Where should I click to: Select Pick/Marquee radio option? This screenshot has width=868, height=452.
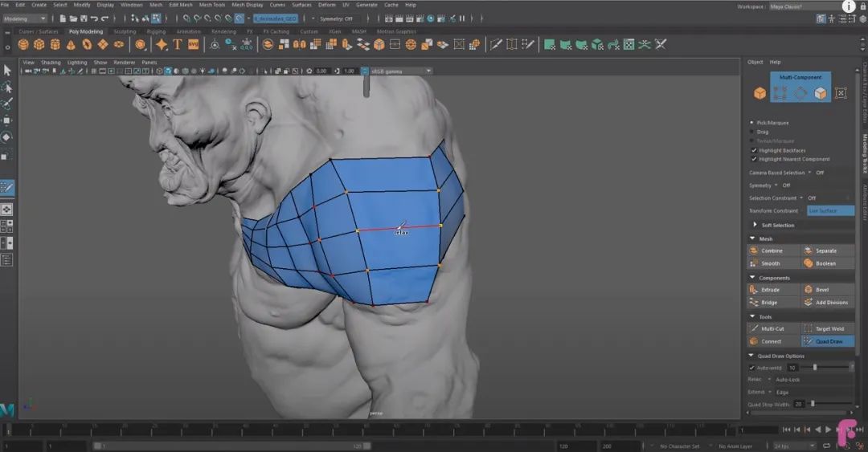pyautogui.click(x=751, y=122)
